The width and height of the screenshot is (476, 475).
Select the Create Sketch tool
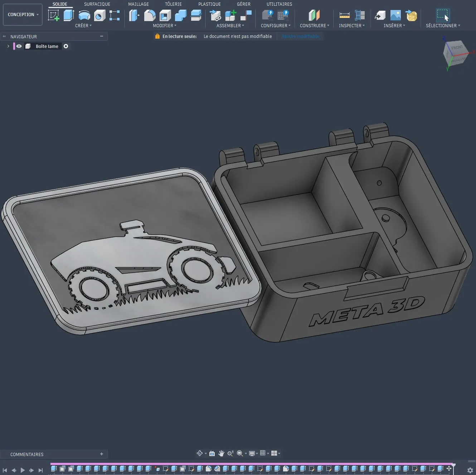pos(53,15)
